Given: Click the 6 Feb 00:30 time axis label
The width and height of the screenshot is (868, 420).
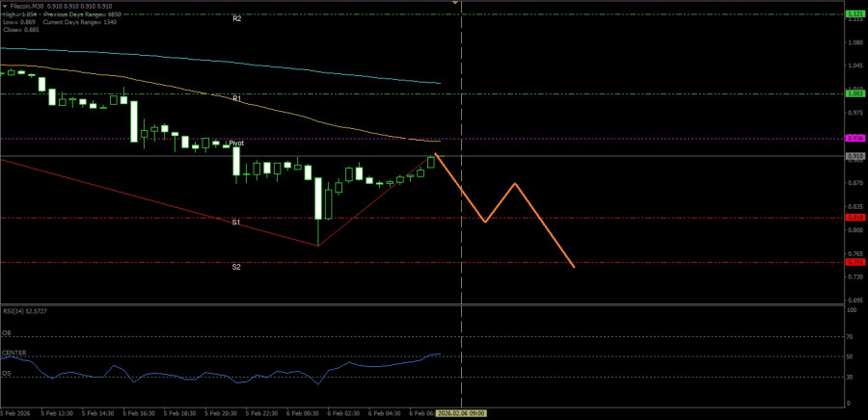Looking at the screenshot, I should click(302, 413).
